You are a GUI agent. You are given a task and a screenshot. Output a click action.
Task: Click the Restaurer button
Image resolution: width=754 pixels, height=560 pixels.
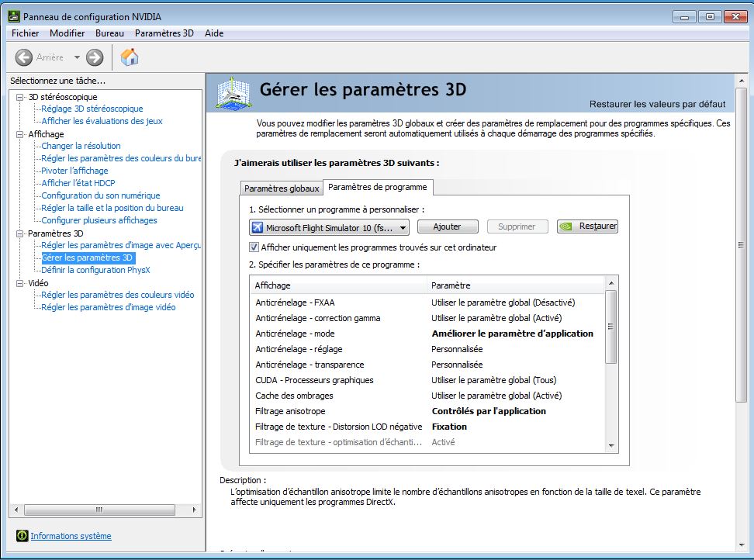587,226
